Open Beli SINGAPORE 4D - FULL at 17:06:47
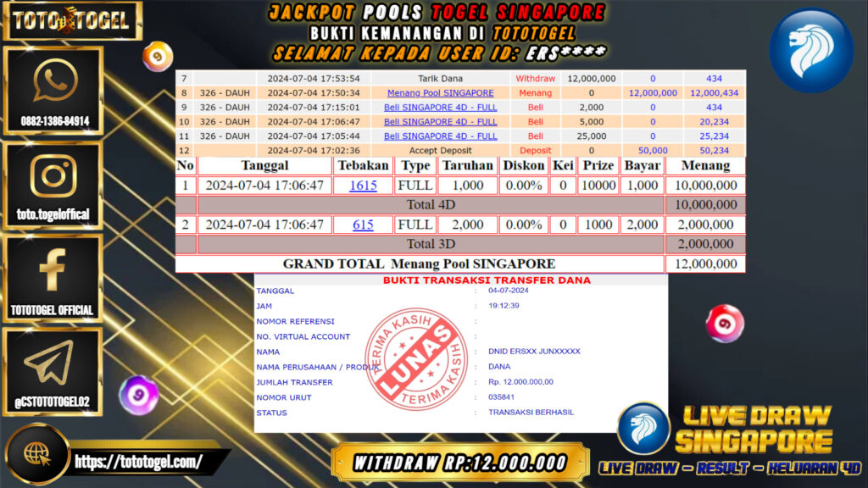This screenshot has height=488, width=868. pyautogui.click(x=440, y=122)
